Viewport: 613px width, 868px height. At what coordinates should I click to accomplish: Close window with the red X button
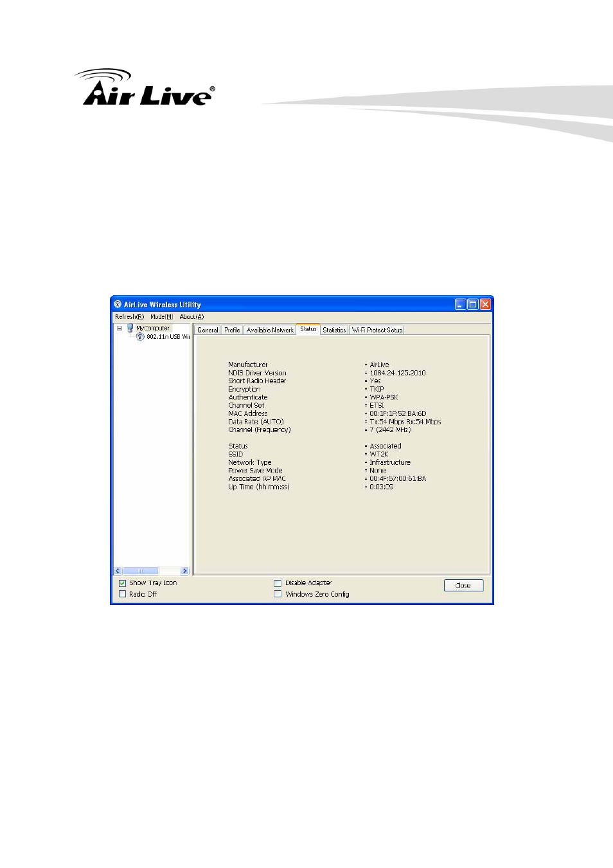tap(485, 304)
